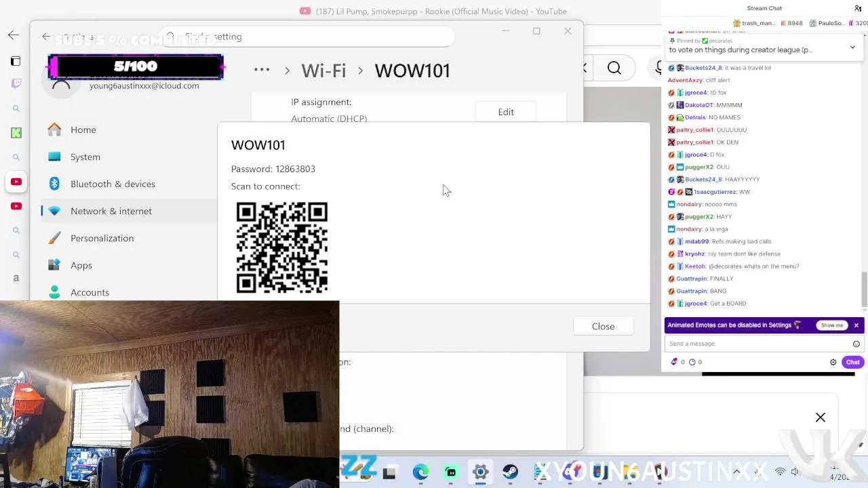Click username Keetoh in chat

click(x=695, y=266)
